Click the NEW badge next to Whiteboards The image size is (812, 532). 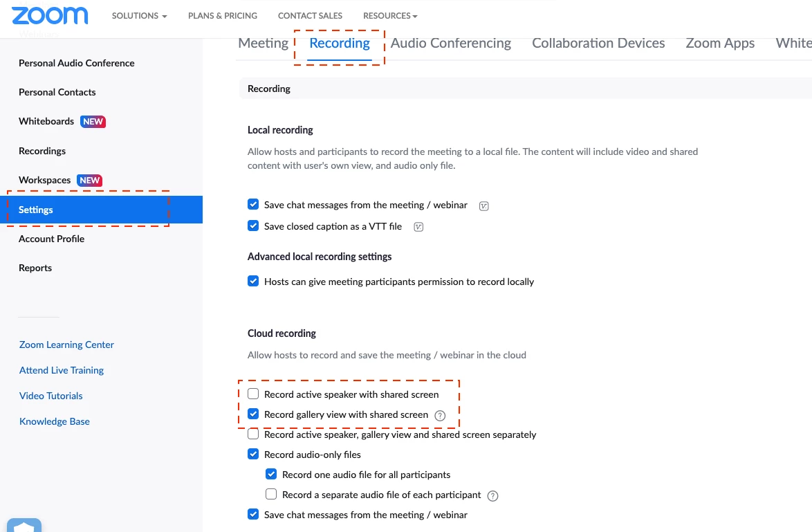tap(93, 122)
